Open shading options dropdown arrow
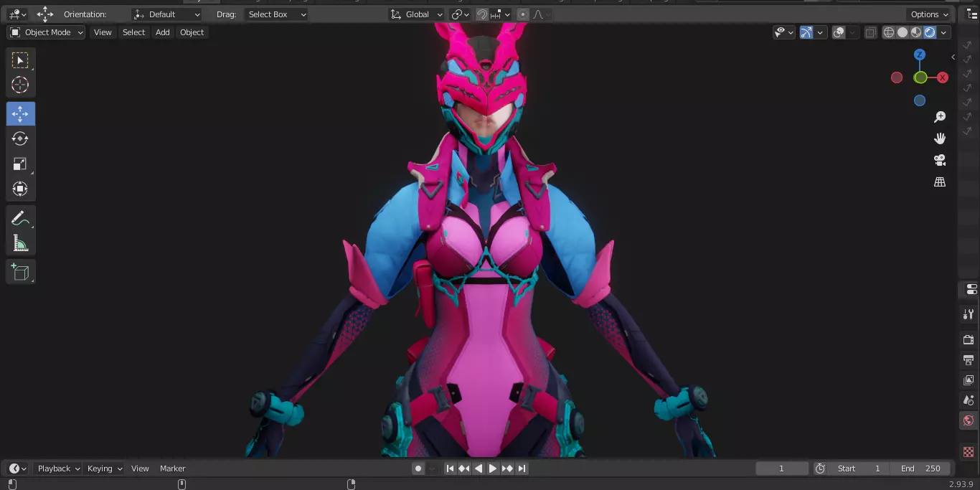The image size is (980, 490). coord(944,32)
